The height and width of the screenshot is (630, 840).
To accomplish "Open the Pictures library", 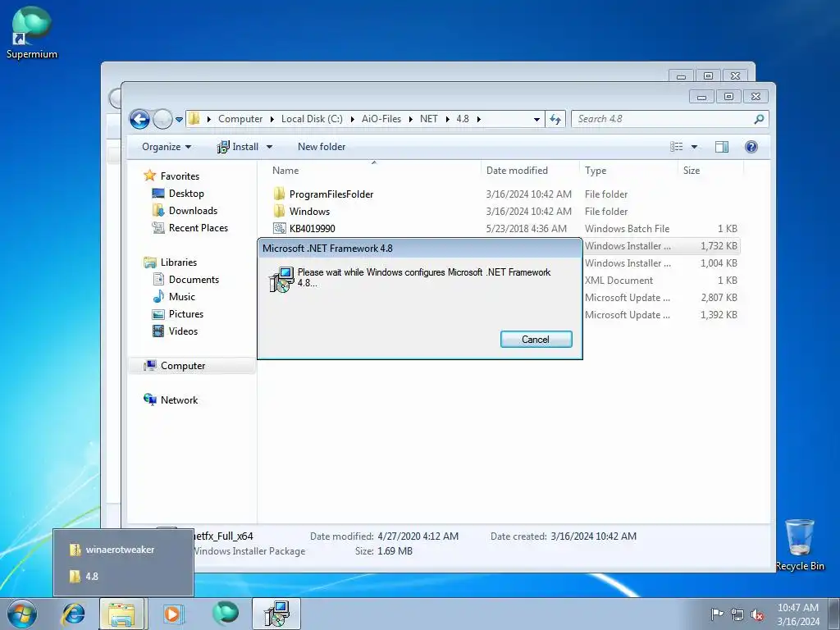I will [186, 314].
